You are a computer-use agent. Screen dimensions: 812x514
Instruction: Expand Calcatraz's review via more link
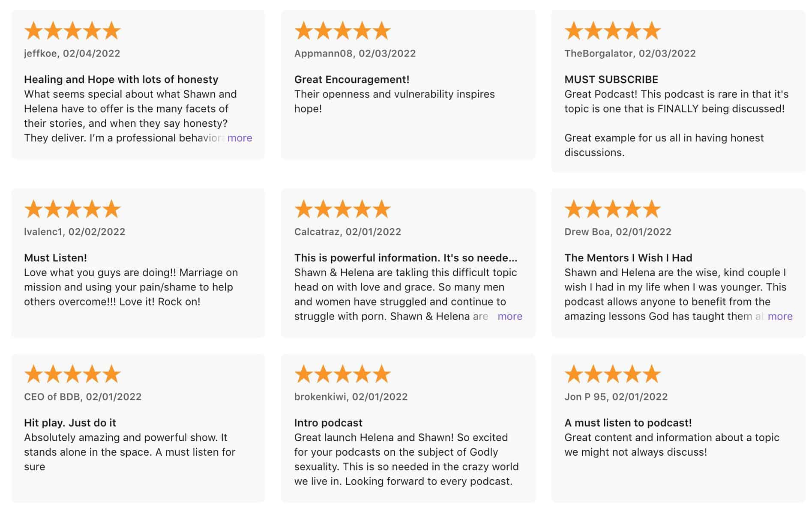(509, 316)
